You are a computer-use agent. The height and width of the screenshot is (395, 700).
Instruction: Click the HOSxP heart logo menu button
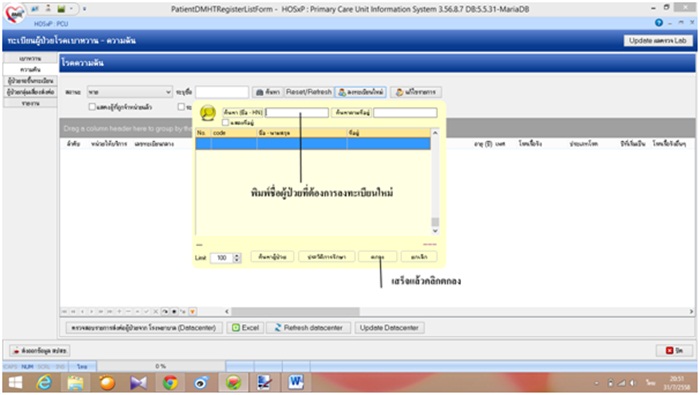coord(14,13)
